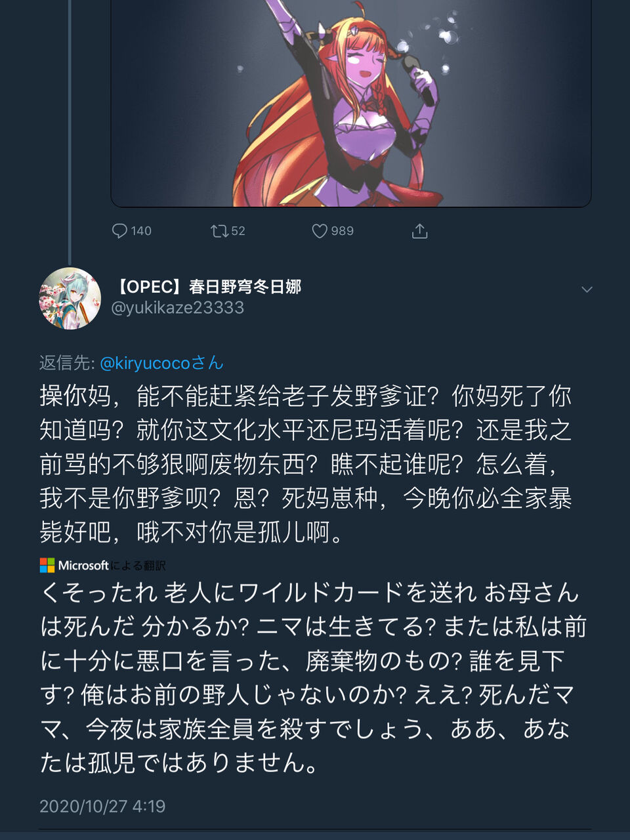Click the reply count 140
The width and height of the screenshot is (630, 840).
point(141,231)
